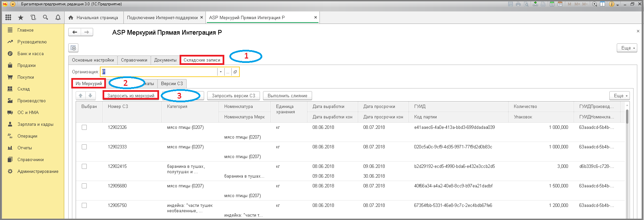Check the box for row 12902326
The height and width of the screenshot is (220, 644).
click(84, 127)
